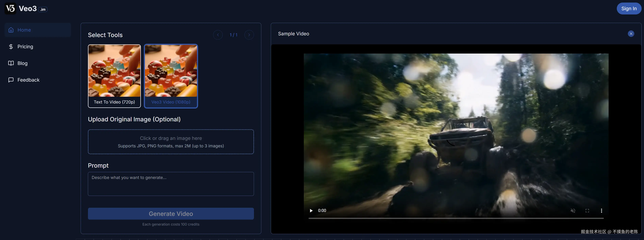This screenshot has width=644, height=240.
Task: Click the video progress seek bar
Action: (x=456, y=218)
